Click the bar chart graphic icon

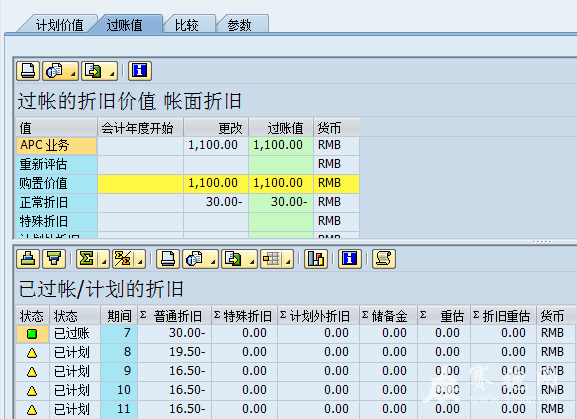(x=316, y=259)
